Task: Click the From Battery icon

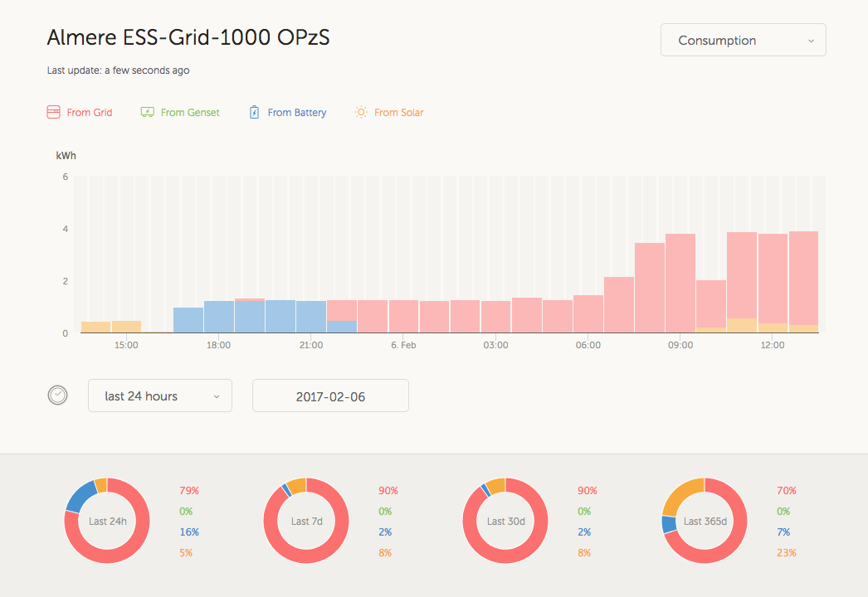Action: (255, 112)
